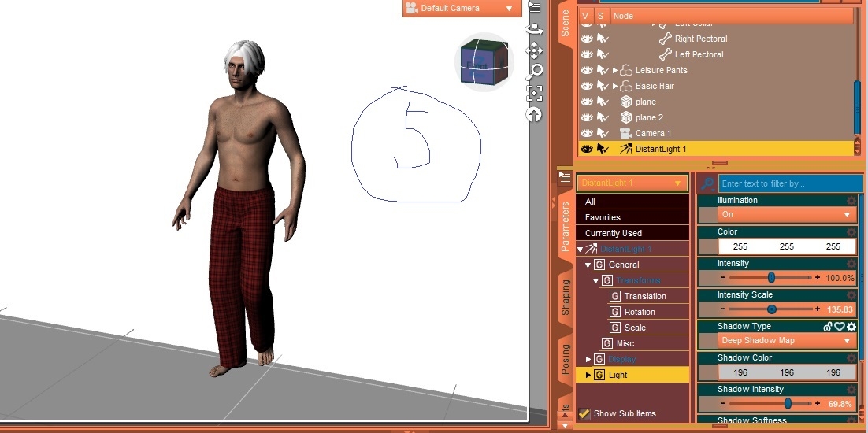Click the G group icon beside Translation
Viewport: 868px width, 433px height.
point(614,296)
